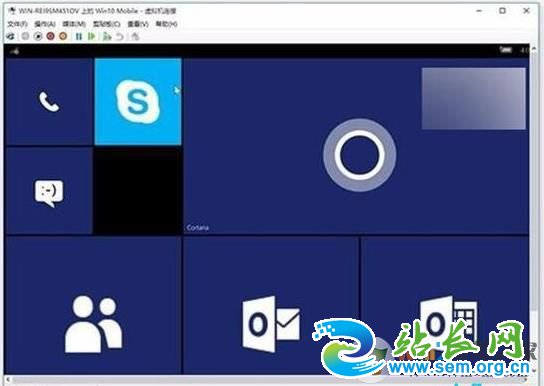Click the grey Start VM toolbar icon
The image size is (544, 386).
point(25,36)
